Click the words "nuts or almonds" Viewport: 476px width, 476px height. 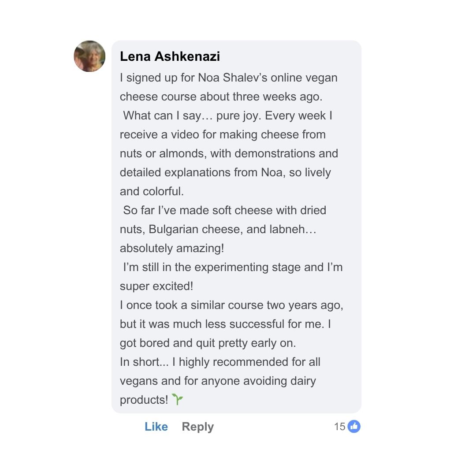coord(162,153)
